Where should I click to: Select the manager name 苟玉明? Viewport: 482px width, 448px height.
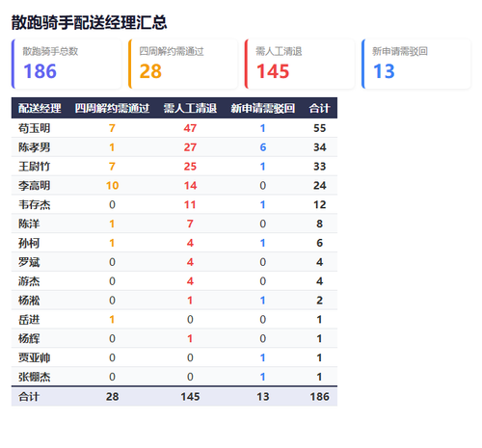[34, 128]
